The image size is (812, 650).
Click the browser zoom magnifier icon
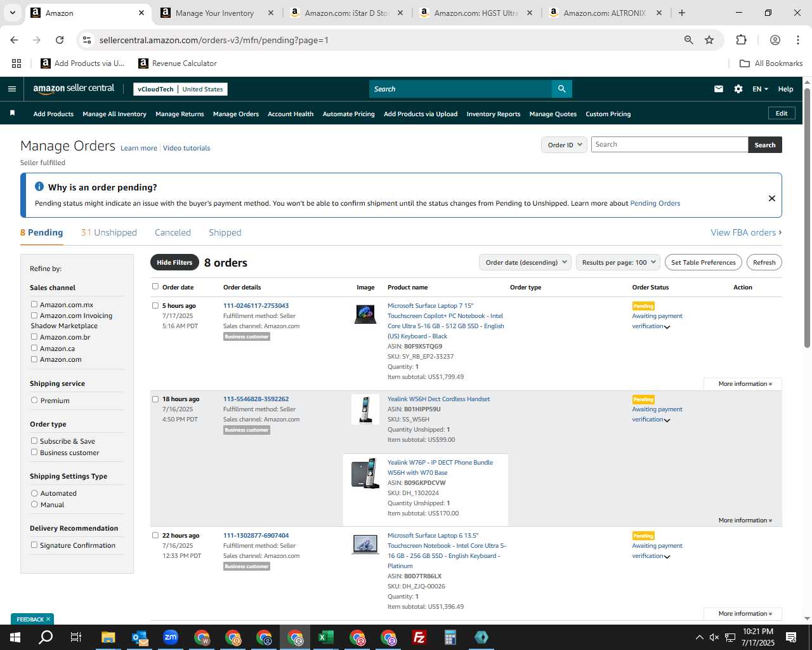point(688,40)
